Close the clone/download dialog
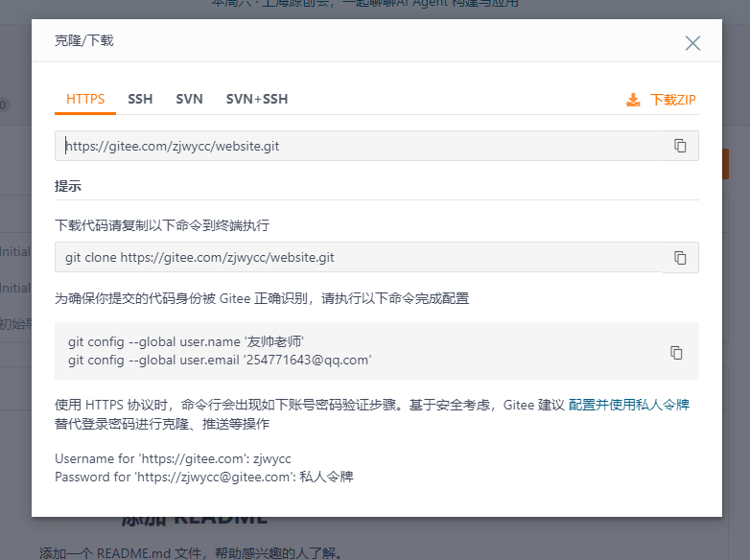Screen dimensions: 750x560 click(692, 43)
